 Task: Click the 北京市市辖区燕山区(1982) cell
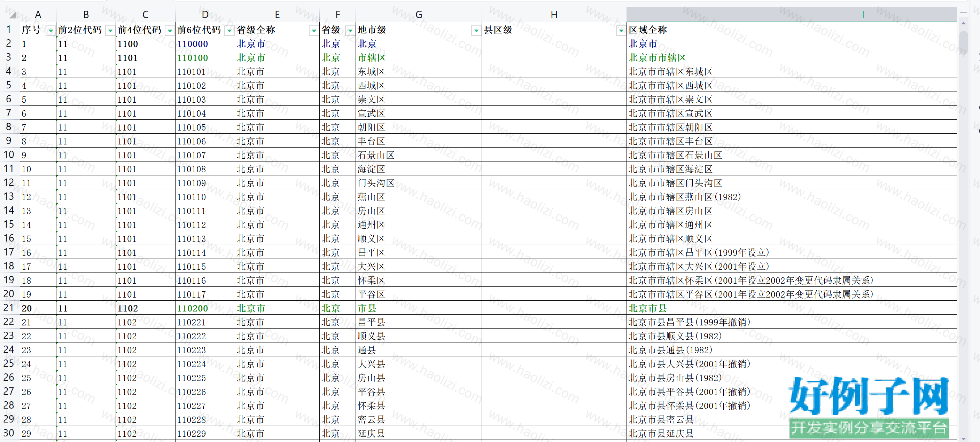click(792, 197)
